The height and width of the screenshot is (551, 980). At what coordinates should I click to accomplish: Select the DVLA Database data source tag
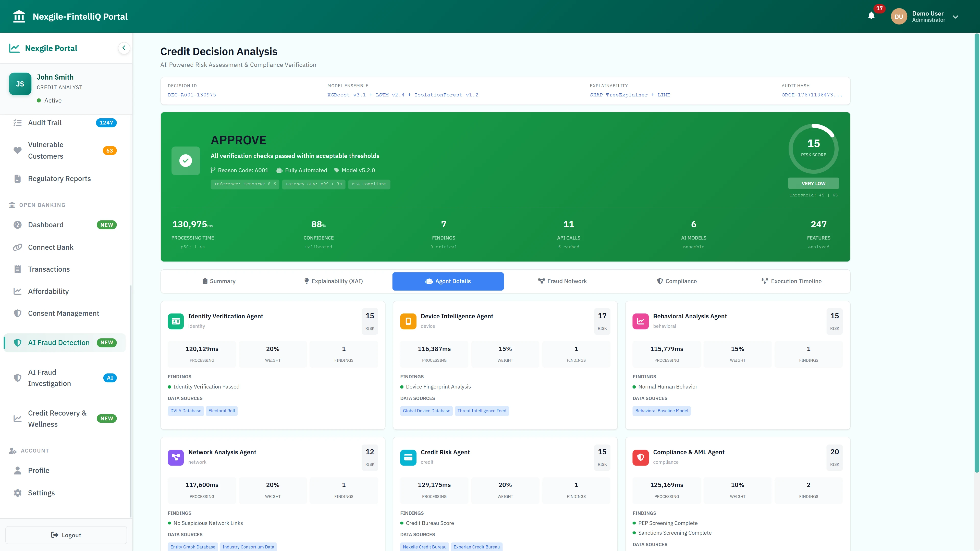186,411
